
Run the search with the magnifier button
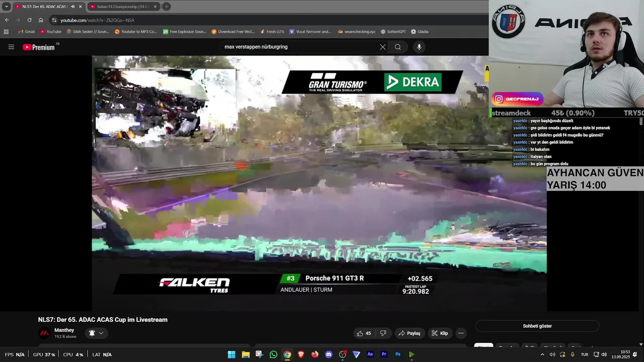click(x=397, y=47)
